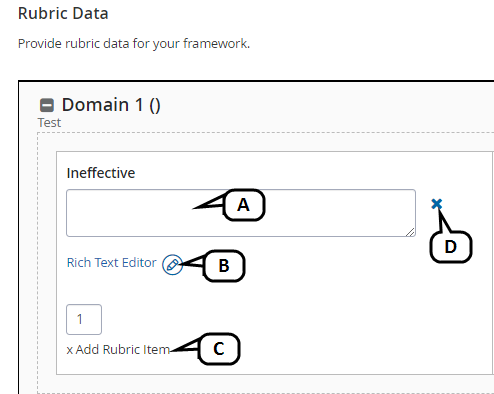Open the Rich Text Editor pencil icon
Image resolution: width=494 pixels, height=394 pixels.
pyautogui.click(x=172, y=265)
